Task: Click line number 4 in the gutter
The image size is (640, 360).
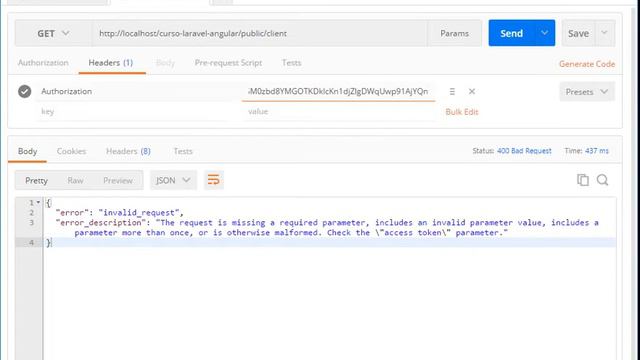Action: [31, 243]
